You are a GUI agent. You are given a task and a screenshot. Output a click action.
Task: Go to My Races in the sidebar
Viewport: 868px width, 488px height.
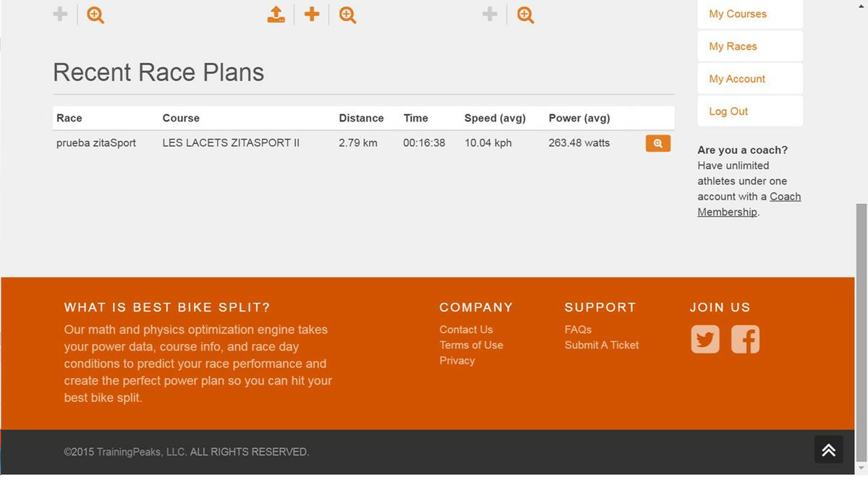click(733, 46)
